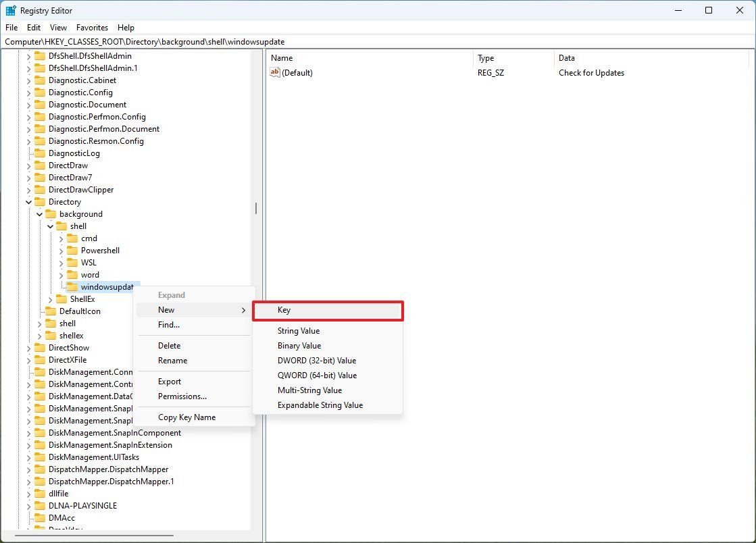756x543 pixels.
Task: Click the shellex key folder icon
Action: click(49, 335)
